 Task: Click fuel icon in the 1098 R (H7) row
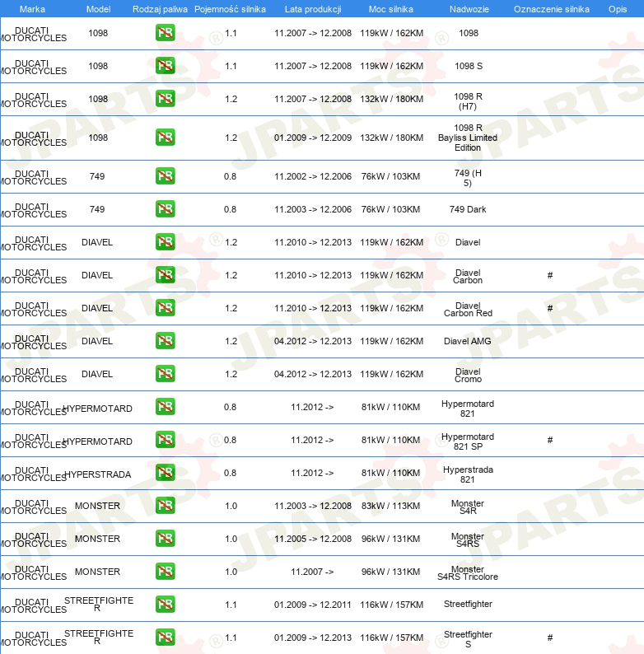(166, 99)
